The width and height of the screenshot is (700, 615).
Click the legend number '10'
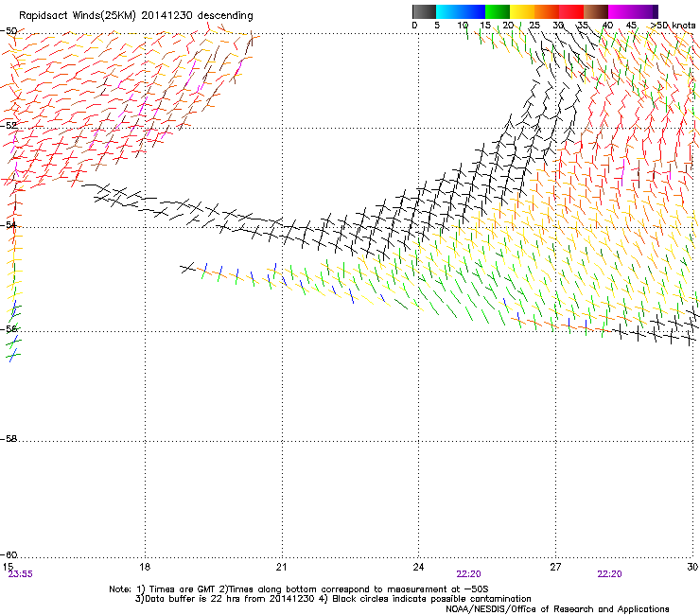463,26
